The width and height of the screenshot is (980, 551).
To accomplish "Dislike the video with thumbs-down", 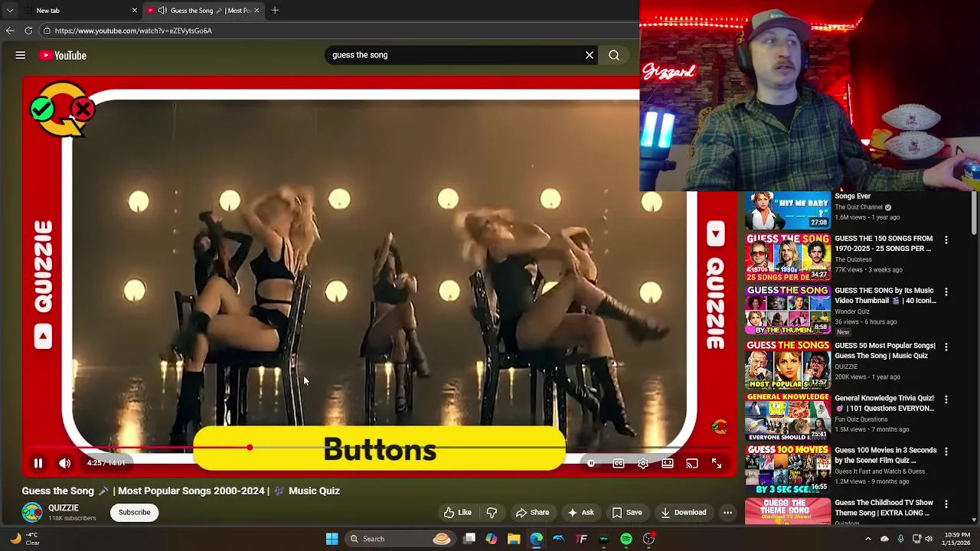I will (x=492, y=513).
